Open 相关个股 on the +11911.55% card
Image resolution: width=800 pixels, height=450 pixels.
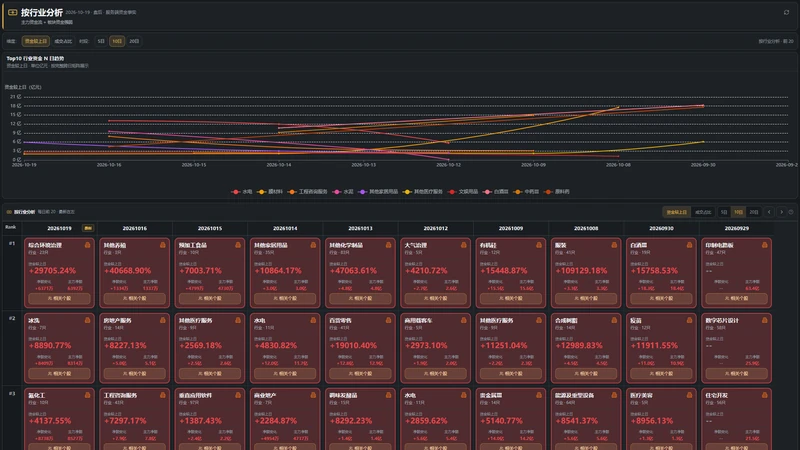coord(661,373)
